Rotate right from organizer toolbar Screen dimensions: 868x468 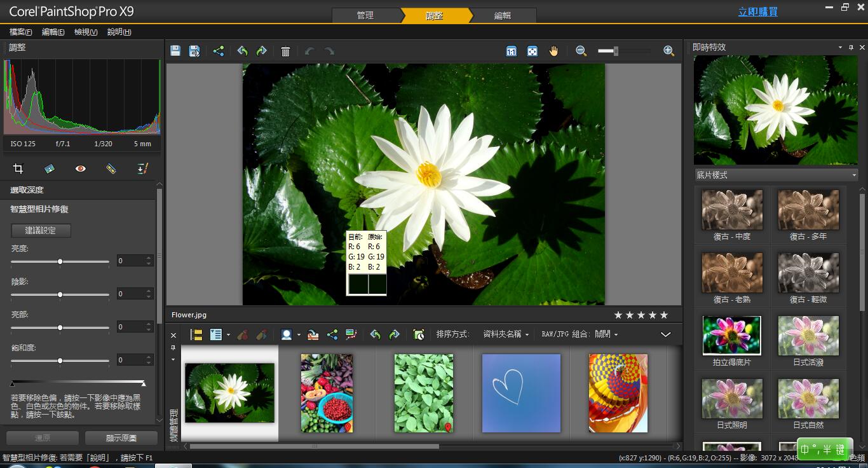(x=394, y=334)
